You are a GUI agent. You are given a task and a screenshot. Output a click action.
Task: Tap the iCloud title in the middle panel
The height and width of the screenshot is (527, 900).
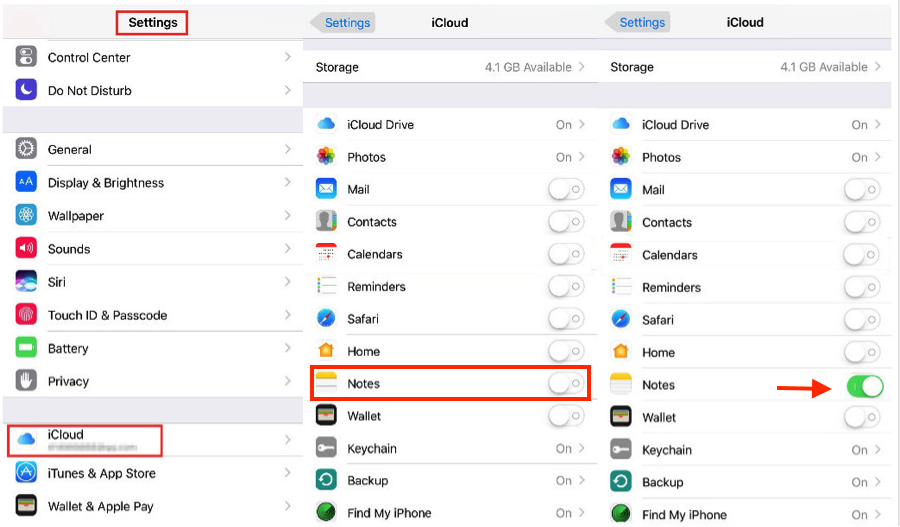tap(449, 22)
